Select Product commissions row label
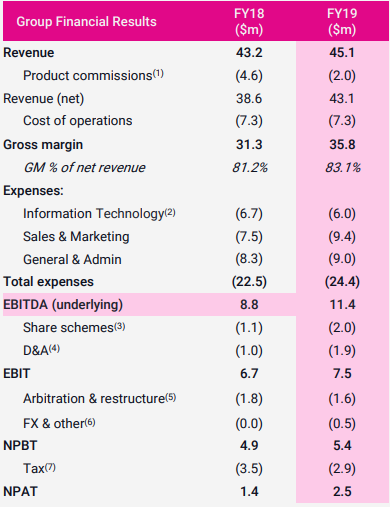Screen dimensions: 390x507 click(x=88, y=76)
